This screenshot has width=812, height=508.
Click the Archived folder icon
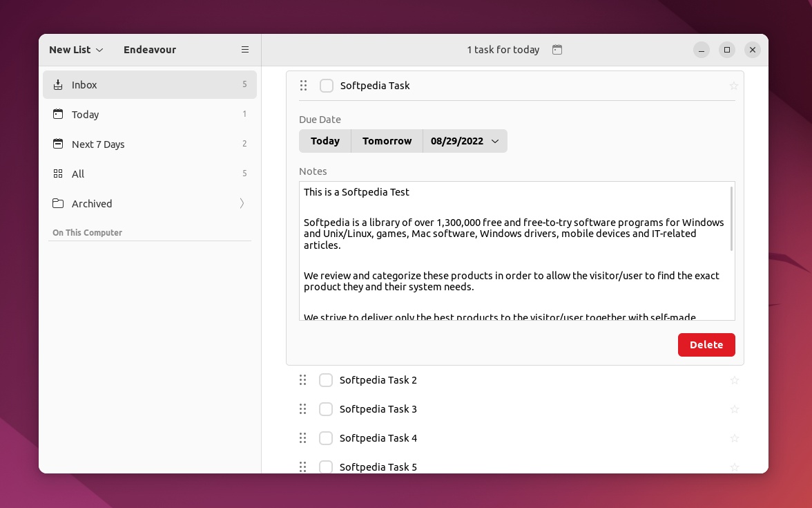tap(58, 203)
